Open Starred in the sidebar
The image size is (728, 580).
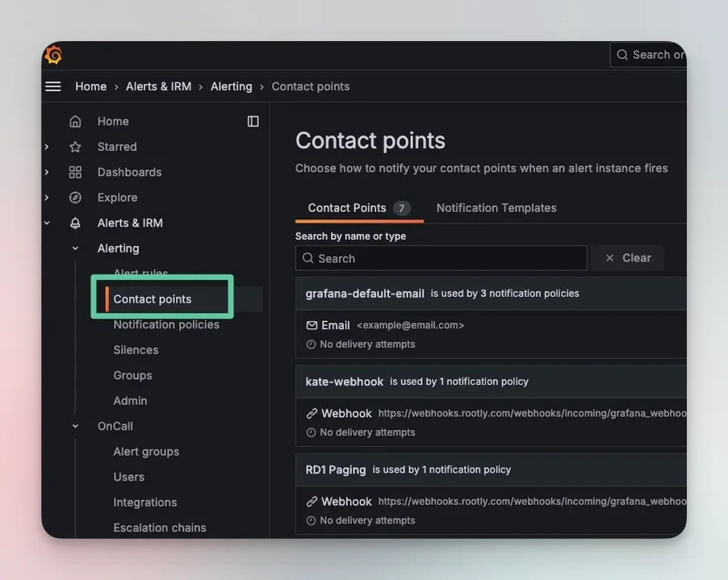click(x=117, y=147)
